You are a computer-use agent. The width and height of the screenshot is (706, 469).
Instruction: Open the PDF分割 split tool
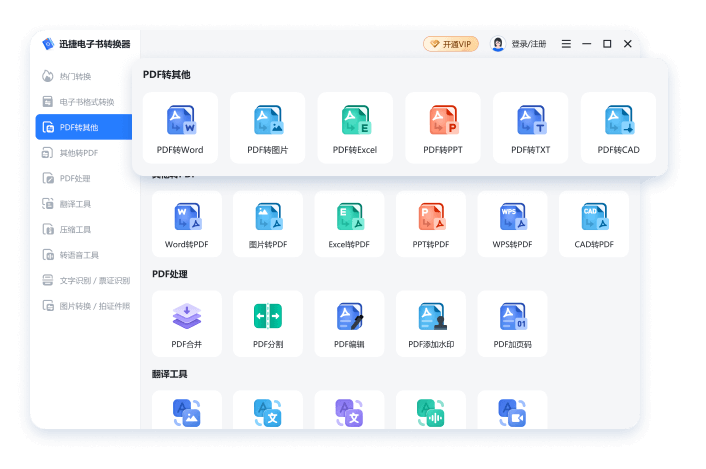pyautogui.click(x=268, y=324)
